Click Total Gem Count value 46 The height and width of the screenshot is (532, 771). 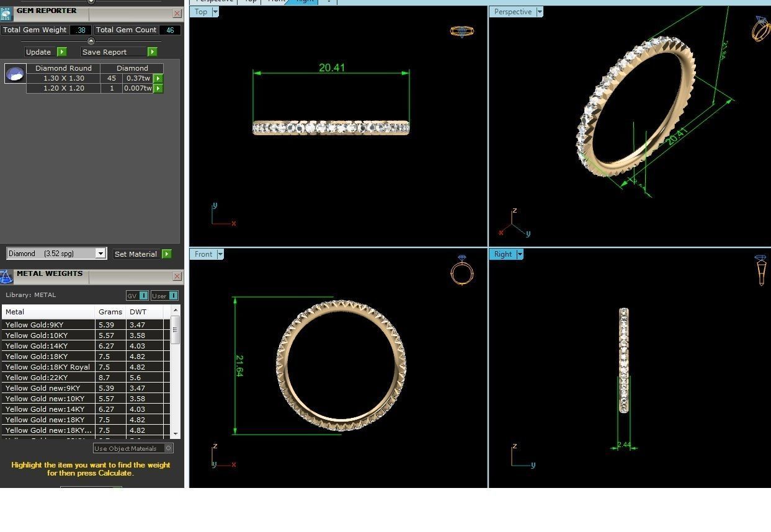[170, 30]
